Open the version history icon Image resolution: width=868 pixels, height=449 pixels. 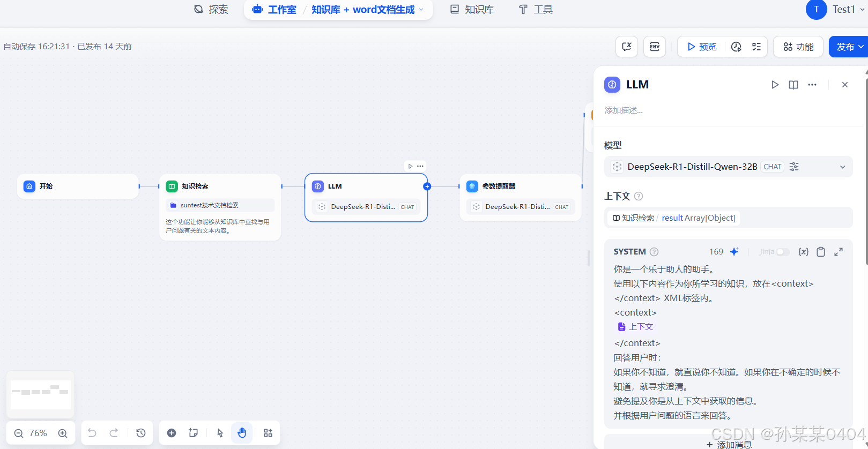[141, 433]
